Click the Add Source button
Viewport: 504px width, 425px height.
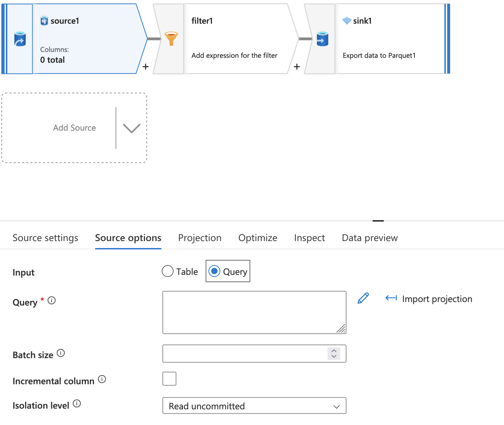tap(74, 128)
